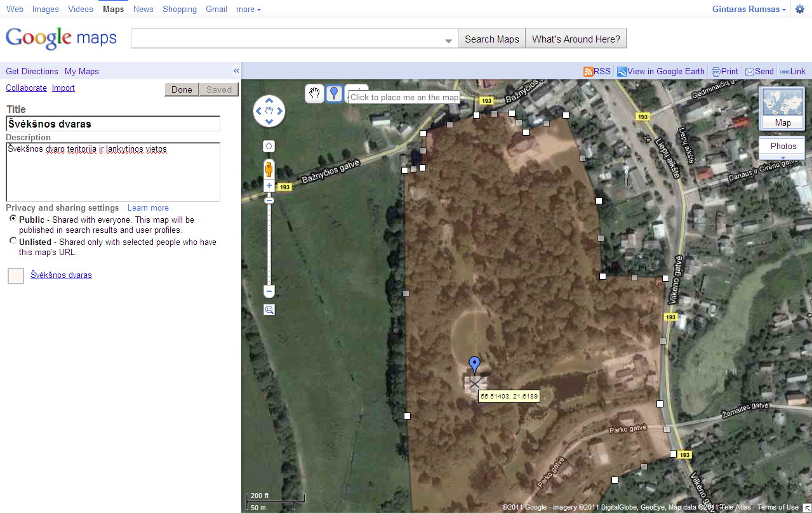
Task: Pan the map up with arrow
Action: [269, 101]
